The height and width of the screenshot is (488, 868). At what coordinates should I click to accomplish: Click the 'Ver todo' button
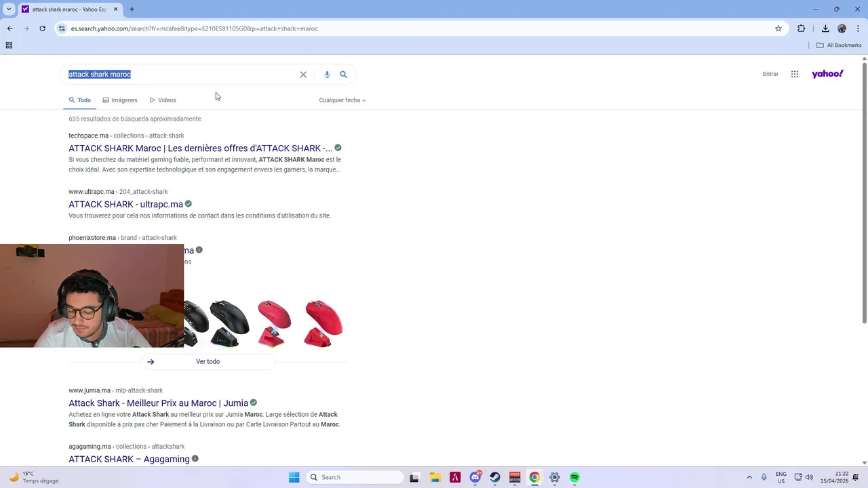[208, 362]
